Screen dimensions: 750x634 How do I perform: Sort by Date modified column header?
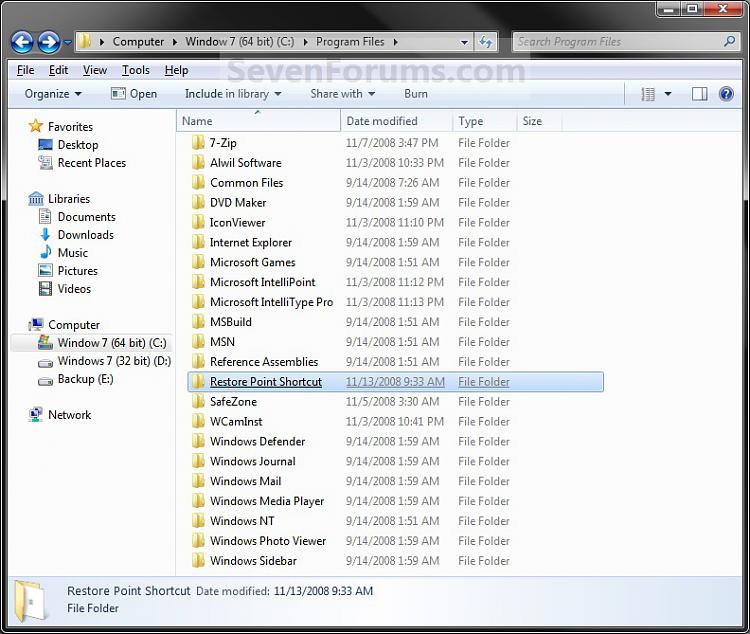tap(396, 121)
